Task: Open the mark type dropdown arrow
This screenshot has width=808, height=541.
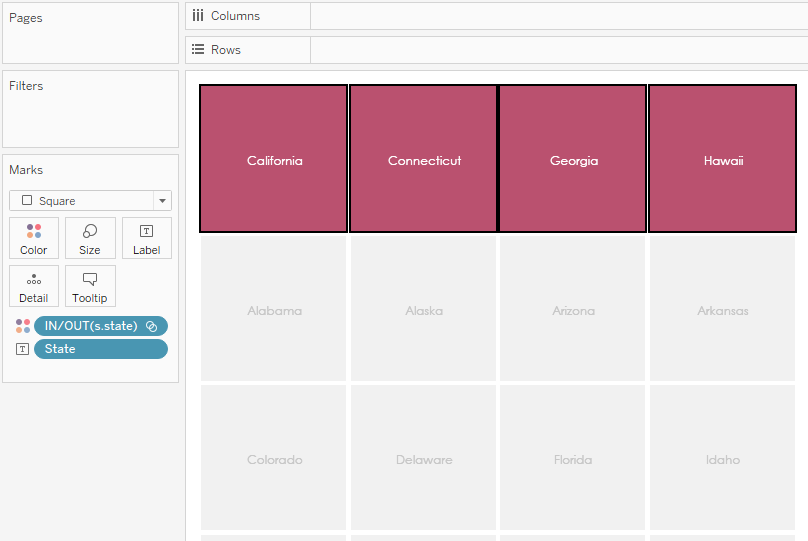Action: (162, 201)
